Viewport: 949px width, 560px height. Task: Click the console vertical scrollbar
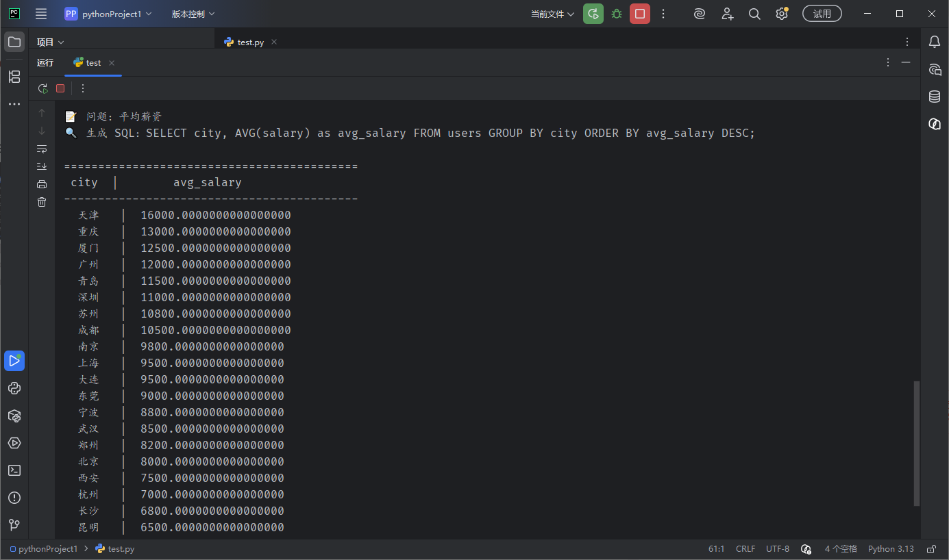[917, 444]
